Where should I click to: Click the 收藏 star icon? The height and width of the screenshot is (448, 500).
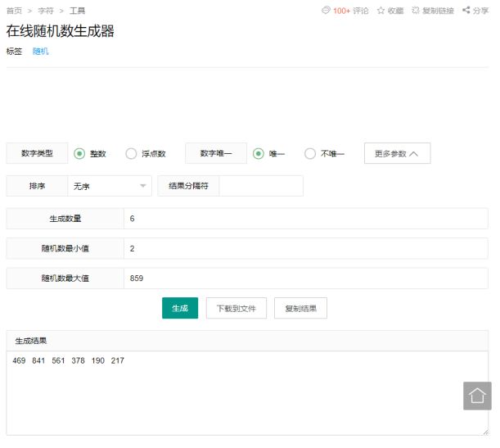point(381,11)
